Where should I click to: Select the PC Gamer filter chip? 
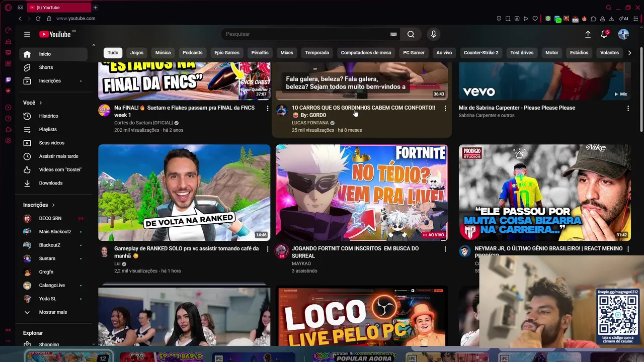pos(414,53)
